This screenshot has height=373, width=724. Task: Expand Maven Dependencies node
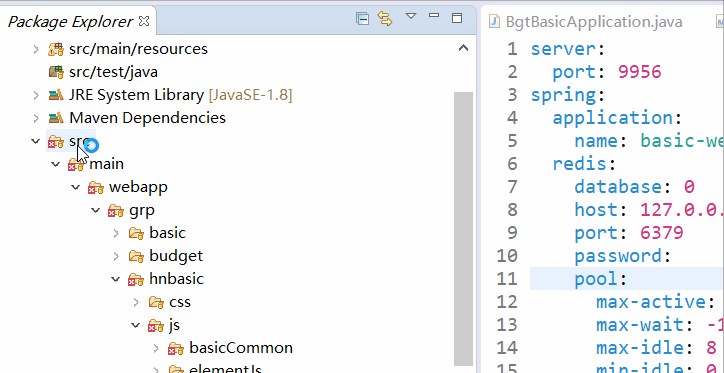[x=36, y=118]
